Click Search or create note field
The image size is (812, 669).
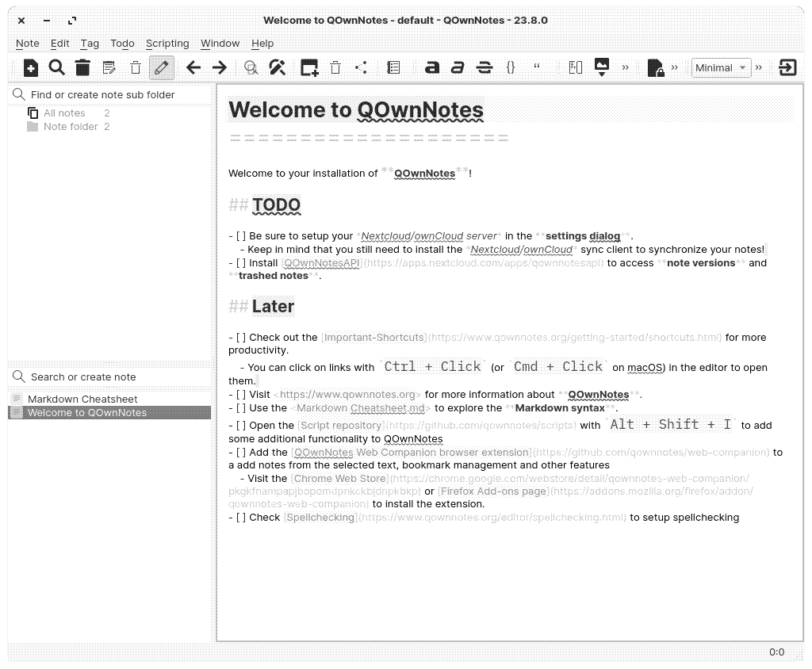tap(111, 377)
